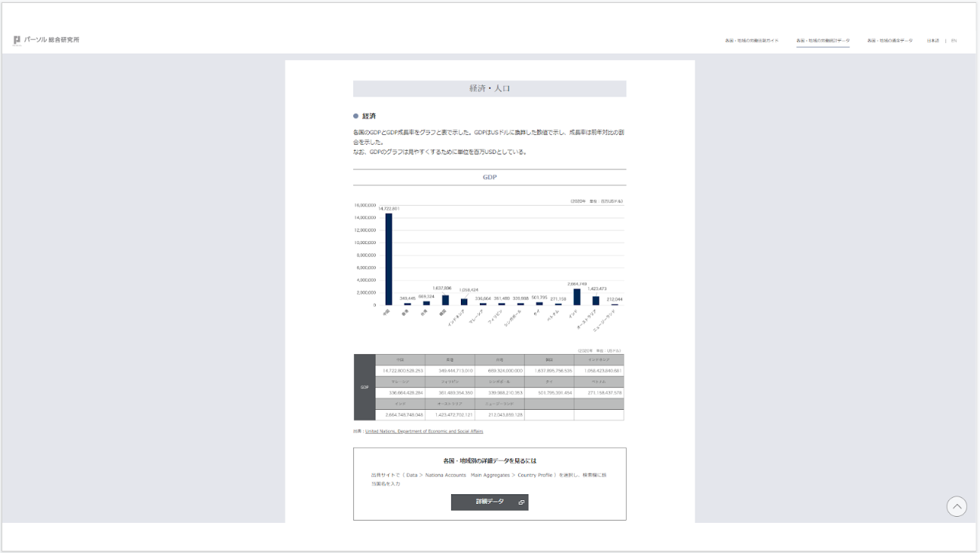The height and width of the screenshot is (553, 980).
Task: Click the 1,637,896 bar for 韓国
Action: (x=445, y=300)
